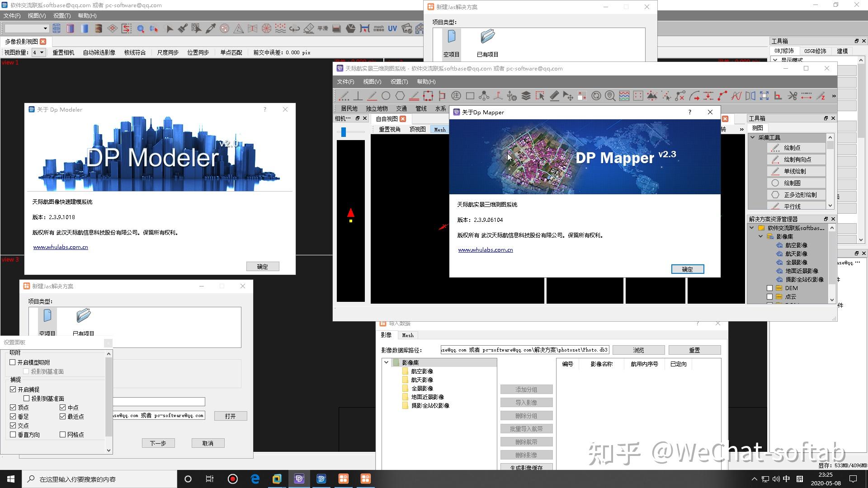Open 设置(T) menu in Modeler window
Screen dimensions: 868x488
[62, 16]
